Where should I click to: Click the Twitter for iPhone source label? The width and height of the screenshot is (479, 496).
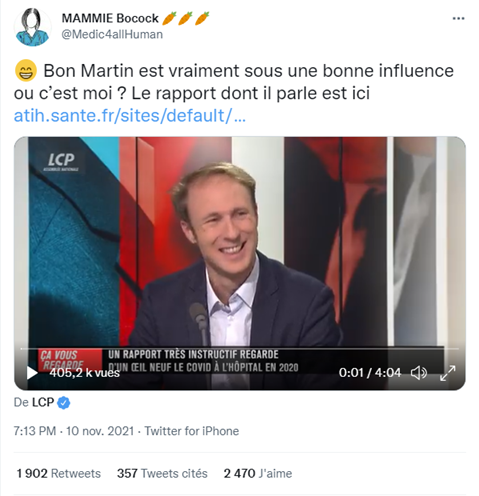point(192,431)
